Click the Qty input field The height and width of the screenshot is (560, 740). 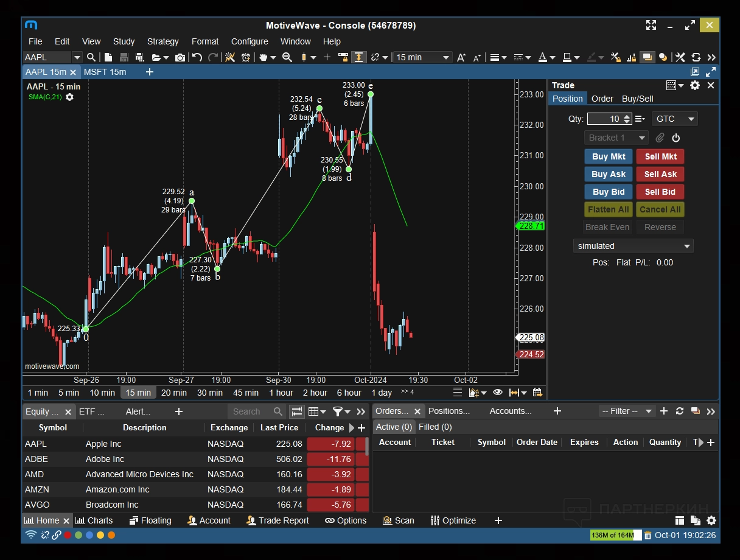[x=609, y=119]
